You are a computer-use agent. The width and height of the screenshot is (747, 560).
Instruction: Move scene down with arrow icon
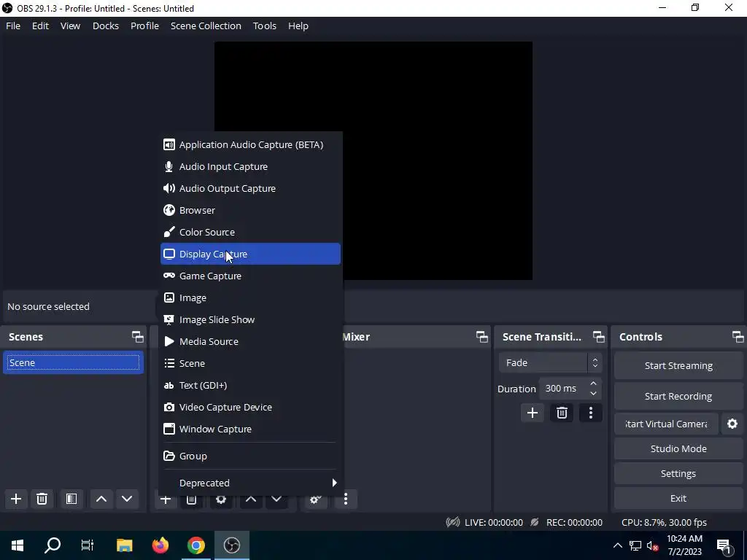pyautogui.click(x=127, y=499)
